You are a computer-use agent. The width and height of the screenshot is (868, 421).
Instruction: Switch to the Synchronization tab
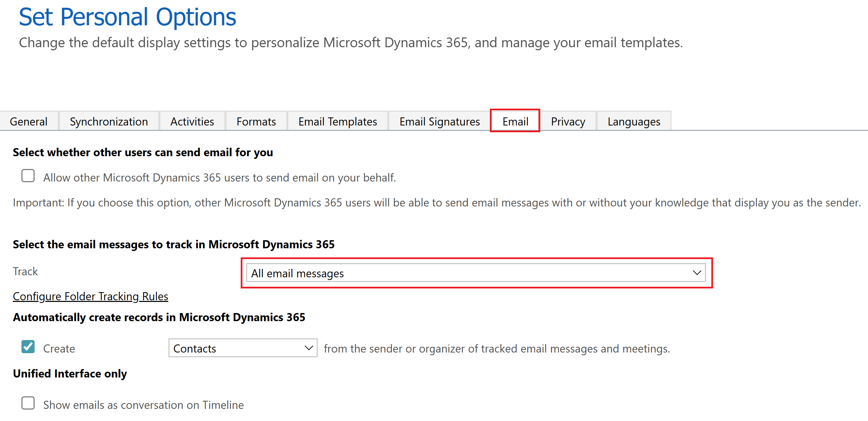pyautogui.click(x=109, y=121)
